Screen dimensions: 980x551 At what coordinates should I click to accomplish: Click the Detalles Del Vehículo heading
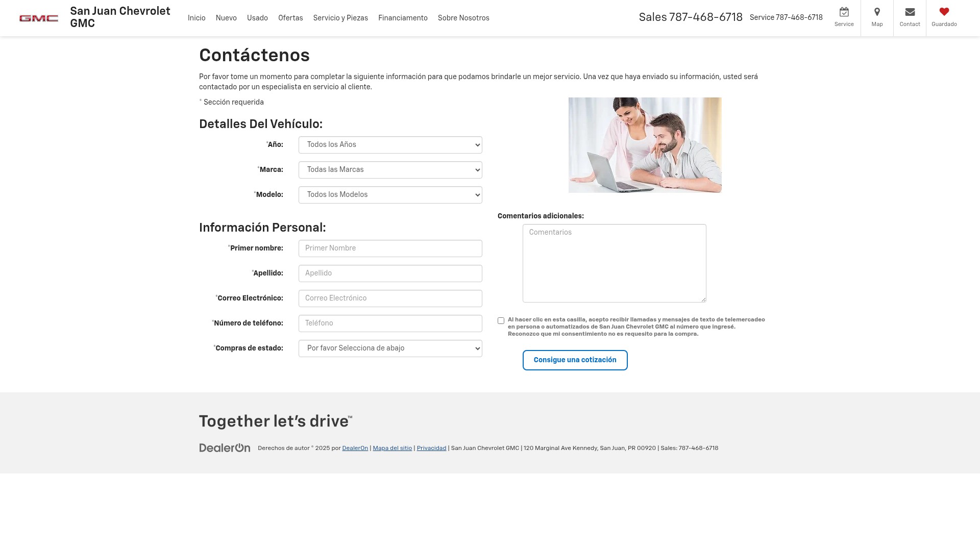tap(261, 124)
